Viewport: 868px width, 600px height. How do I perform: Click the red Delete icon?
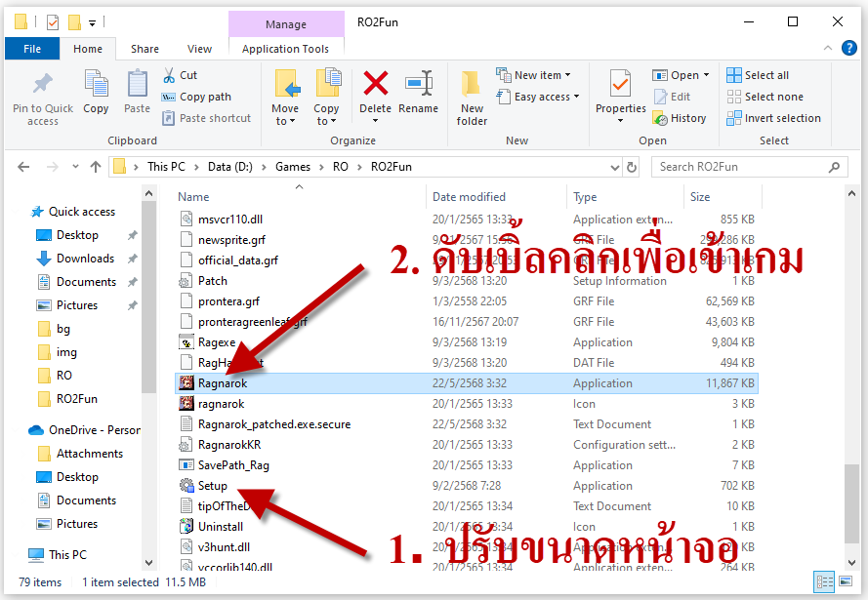(375, 84)
